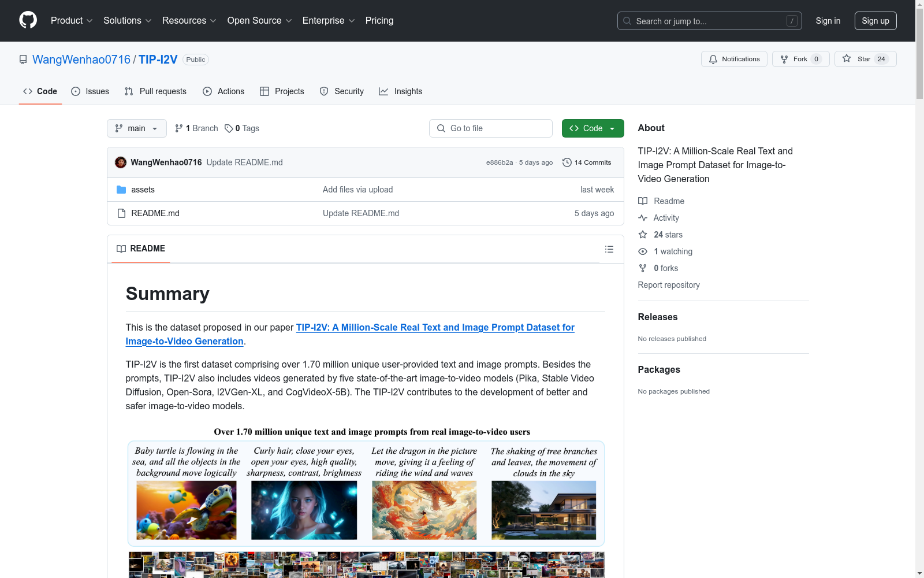Open the main branch selector dropdown
924x578 pixels.
pos(137,128)
